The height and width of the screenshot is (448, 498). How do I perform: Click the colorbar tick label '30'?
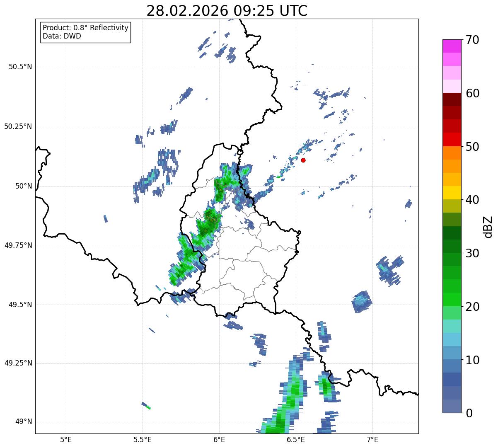point(472,253)
